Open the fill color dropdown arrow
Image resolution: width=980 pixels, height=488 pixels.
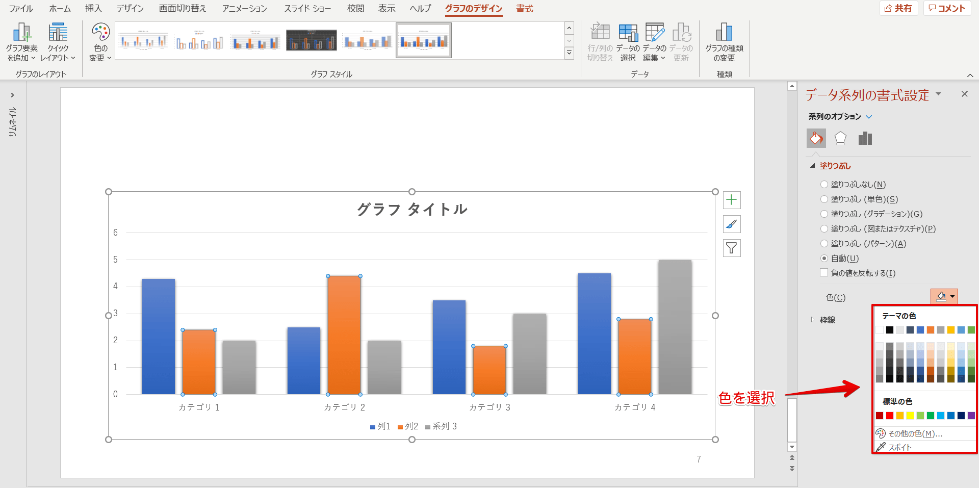[x=952, y=297]
